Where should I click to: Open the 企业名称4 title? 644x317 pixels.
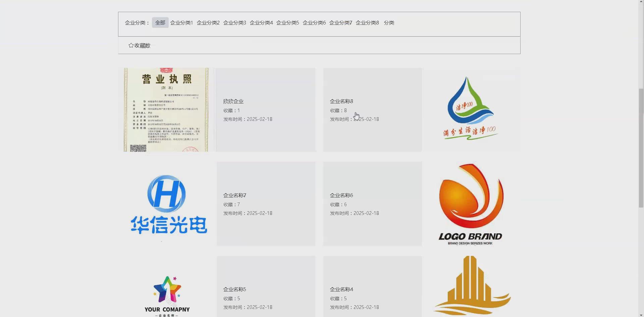(341, 289)
